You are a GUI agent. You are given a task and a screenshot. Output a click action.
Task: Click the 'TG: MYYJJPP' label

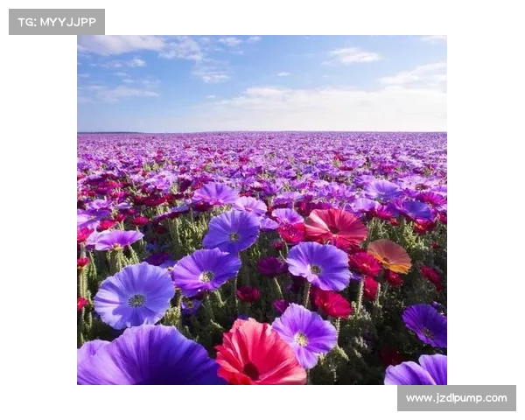point(57,22)
